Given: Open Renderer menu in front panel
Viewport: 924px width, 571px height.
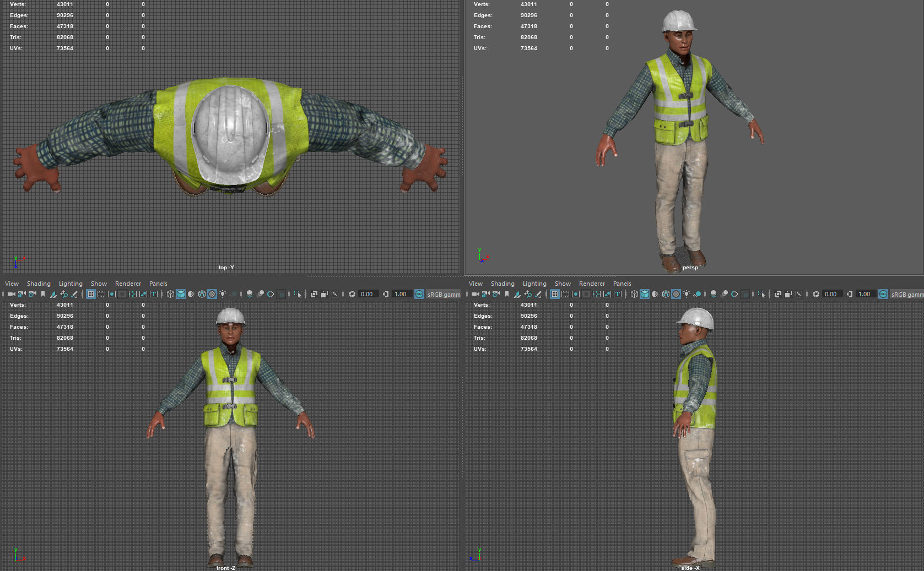Looking at the screenshot, I should tap(128, 284).
